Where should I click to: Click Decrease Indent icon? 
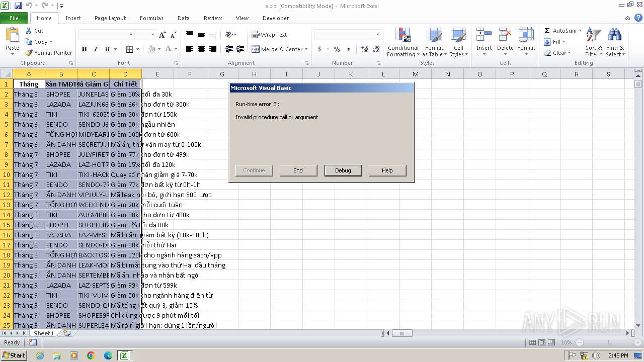coord(229,49)
